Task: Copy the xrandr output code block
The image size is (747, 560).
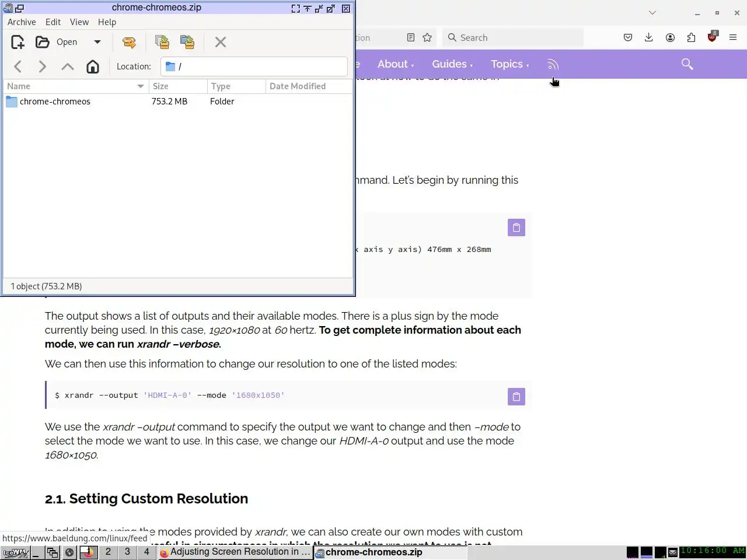Action: [x=516, y=228]
